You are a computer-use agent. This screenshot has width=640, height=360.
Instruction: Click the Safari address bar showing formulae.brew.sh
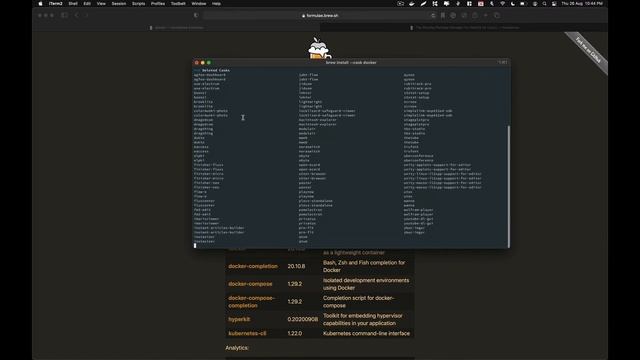point(320,16)
